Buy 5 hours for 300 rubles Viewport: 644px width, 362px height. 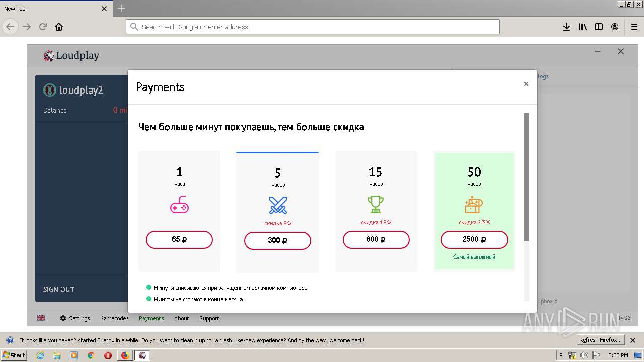click(x=278, y=240)
